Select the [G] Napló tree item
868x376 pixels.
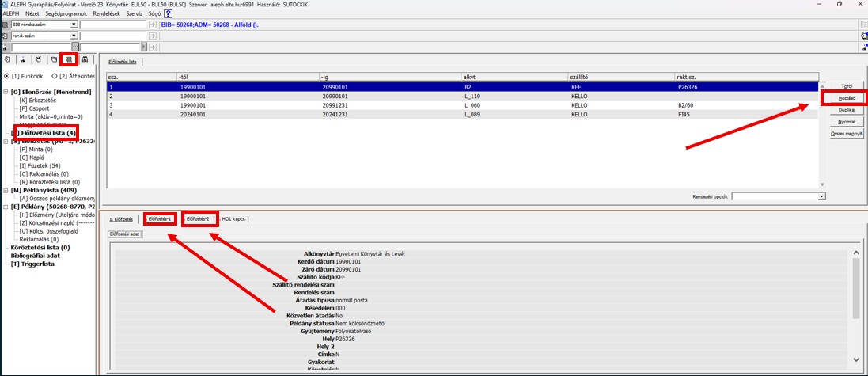click(x=32, y=158)
